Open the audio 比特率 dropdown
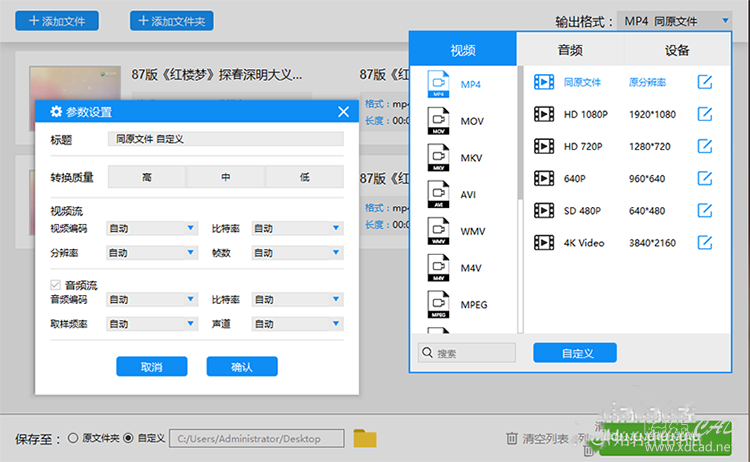The height and width of the screenshot is (462, 750). [x=298, y=299]
